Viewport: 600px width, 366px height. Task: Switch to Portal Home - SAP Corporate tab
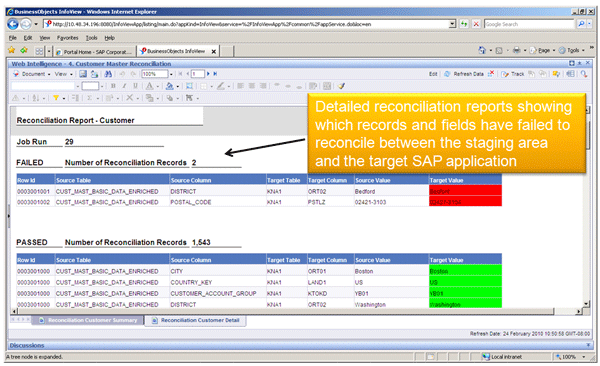(x=95, y=52)
